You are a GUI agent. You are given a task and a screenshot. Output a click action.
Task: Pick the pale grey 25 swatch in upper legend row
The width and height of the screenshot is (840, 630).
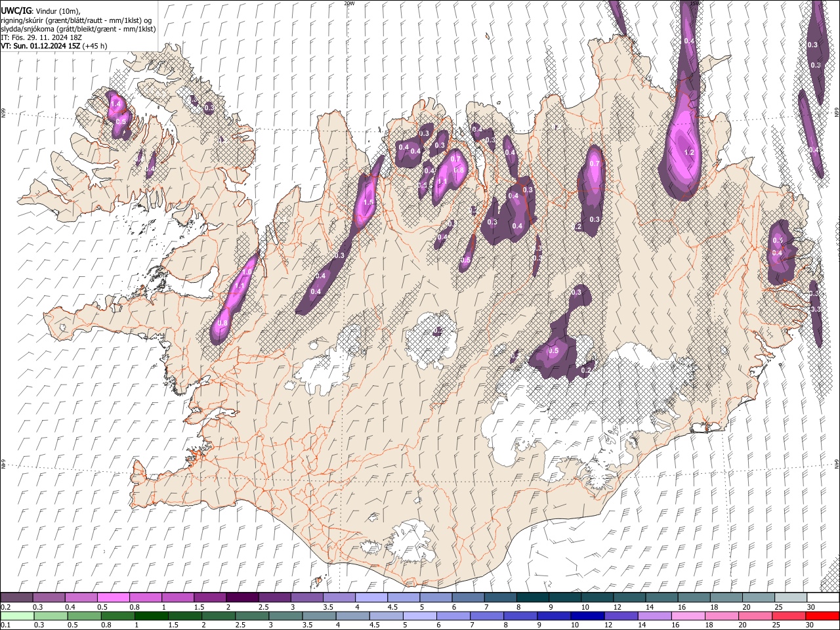(x=789, y=598)
